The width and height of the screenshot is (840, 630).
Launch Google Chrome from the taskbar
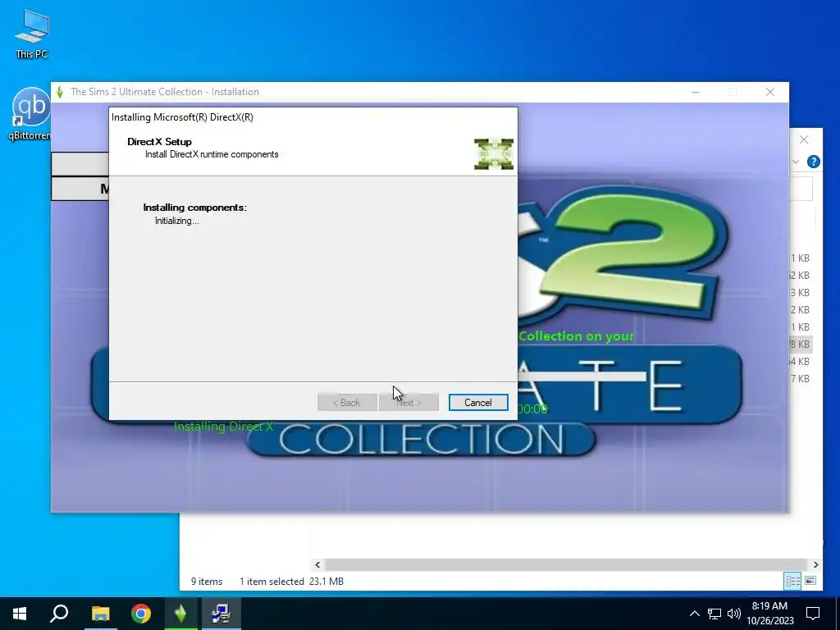coord(141,614)
